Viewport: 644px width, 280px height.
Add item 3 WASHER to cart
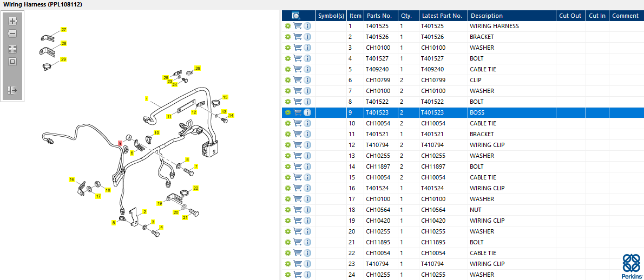(x=298, y=48)
